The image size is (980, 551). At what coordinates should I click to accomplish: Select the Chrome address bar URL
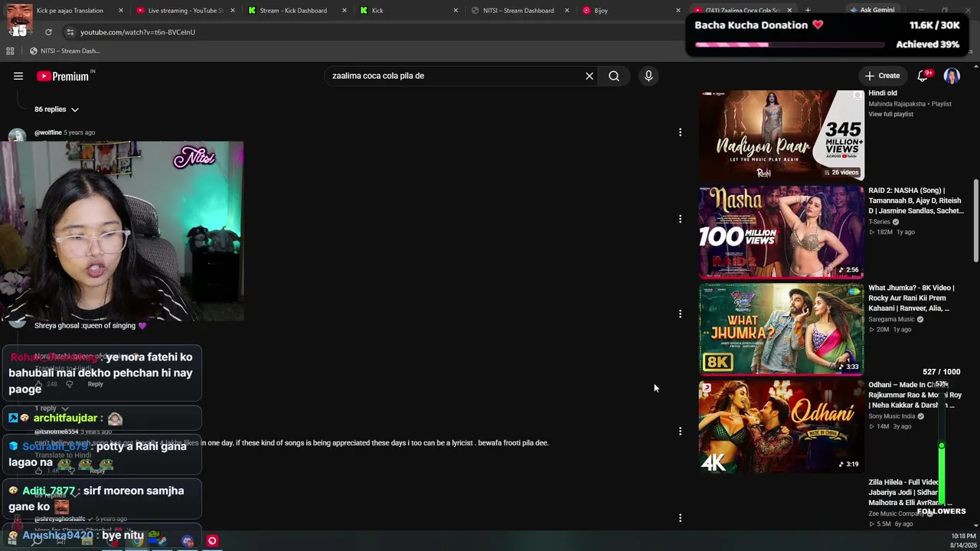138,32
